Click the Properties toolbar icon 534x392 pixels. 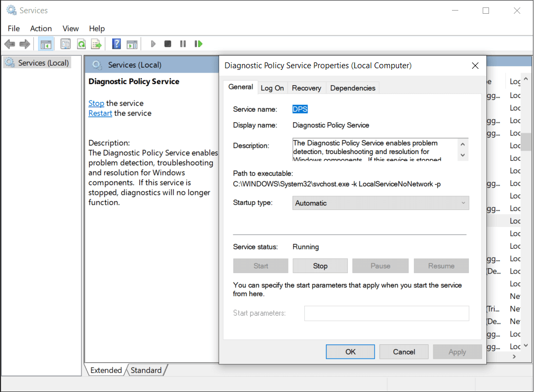(x=65, y=44)
